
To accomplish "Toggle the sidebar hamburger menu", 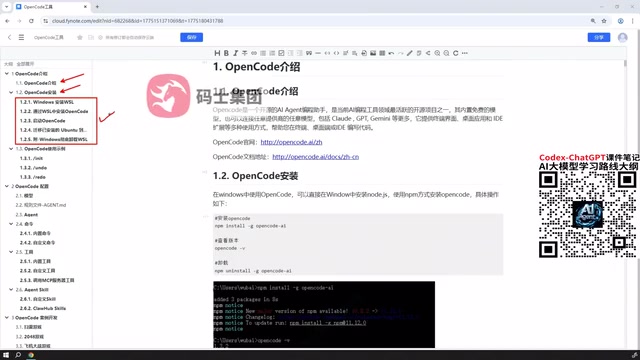I will tap(21, 37).
